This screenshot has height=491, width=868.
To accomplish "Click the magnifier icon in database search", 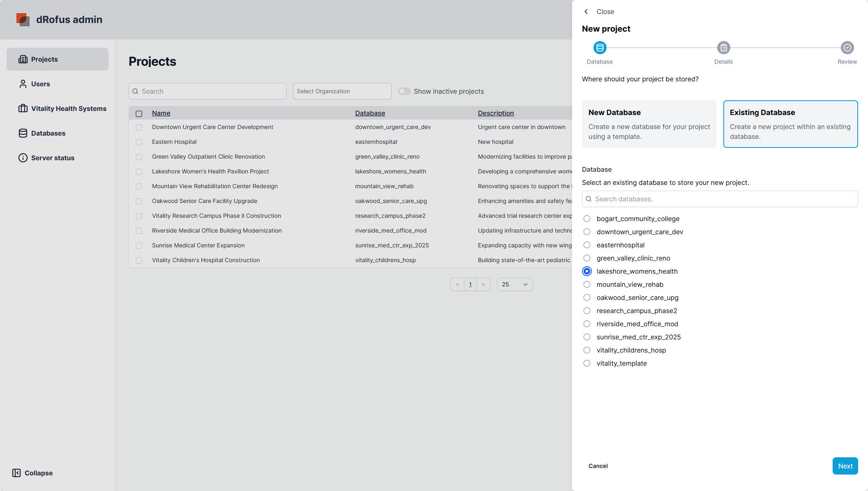I will click(x=589, y=199).
